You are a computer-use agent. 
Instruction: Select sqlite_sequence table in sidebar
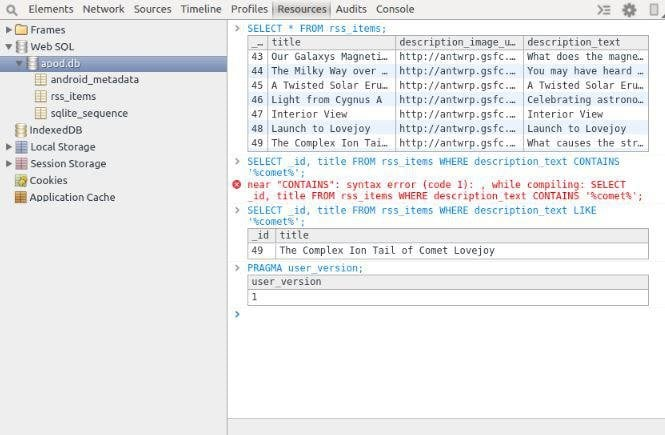pos(89,114)
